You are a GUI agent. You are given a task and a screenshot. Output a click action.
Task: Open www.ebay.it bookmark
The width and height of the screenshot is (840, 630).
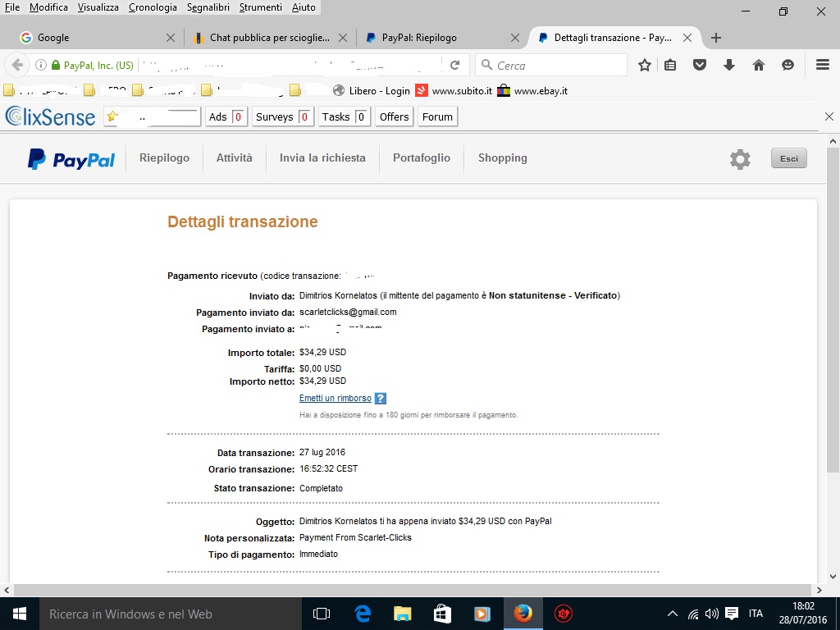pos(532,90)
